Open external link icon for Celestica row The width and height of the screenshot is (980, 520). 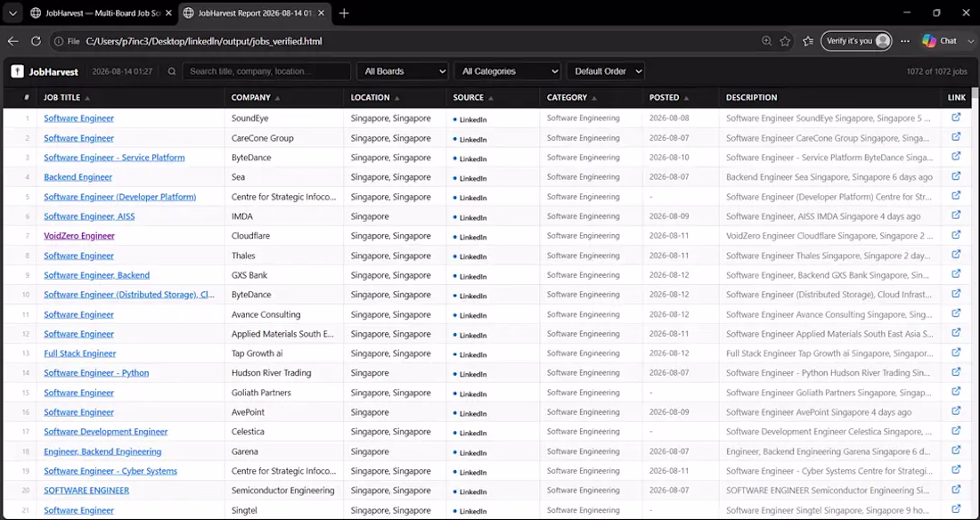[x=956, y=431]
